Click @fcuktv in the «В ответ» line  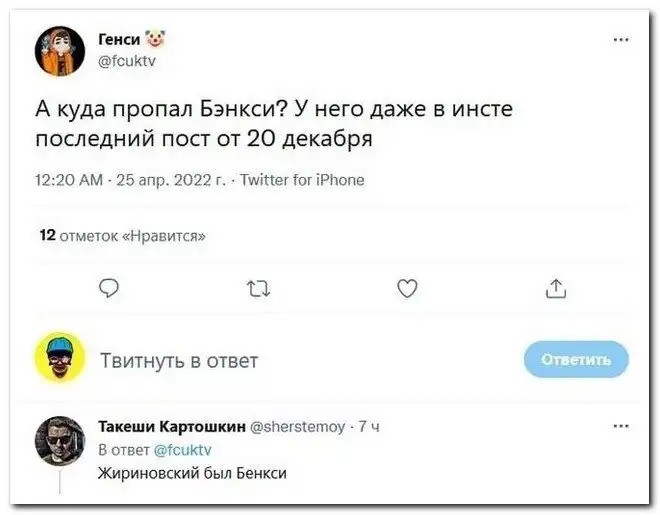coord(184,449)
